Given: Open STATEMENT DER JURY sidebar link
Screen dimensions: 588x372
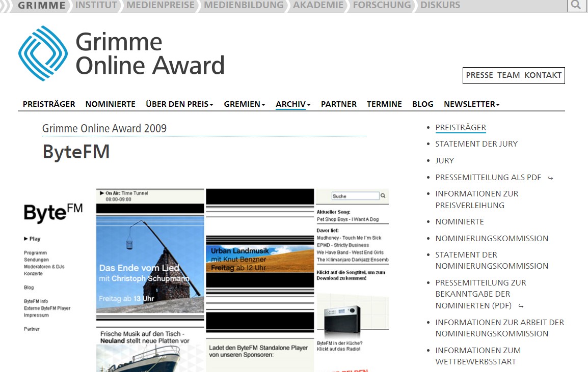Looking at the screenshot, I should click(x=476, y=144).
